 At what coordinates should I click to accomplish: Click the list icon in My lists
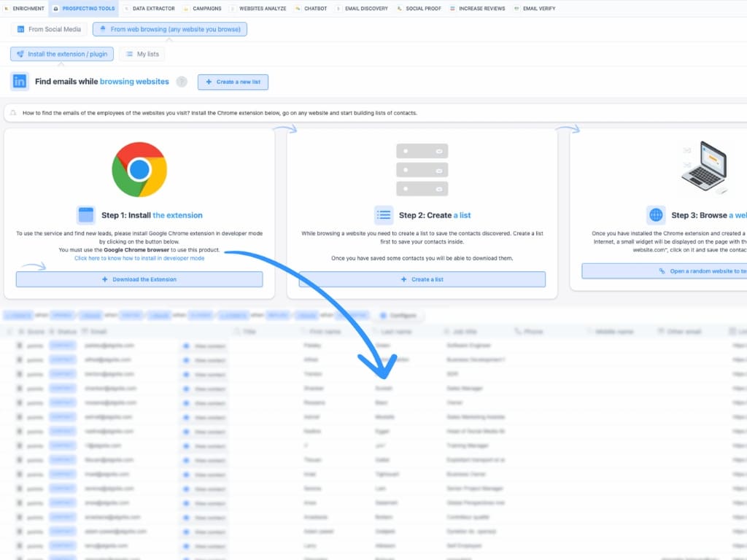click(129, 54)
